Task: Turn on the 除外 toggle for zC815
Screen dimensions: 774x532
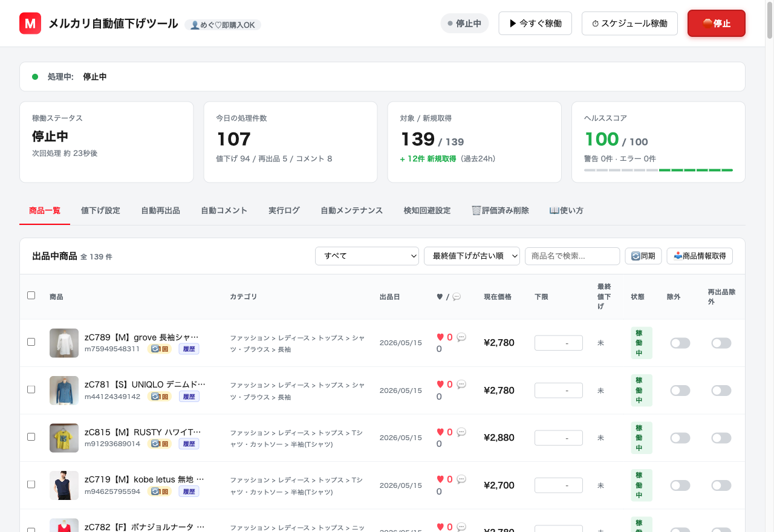Action: click(680, 438)
